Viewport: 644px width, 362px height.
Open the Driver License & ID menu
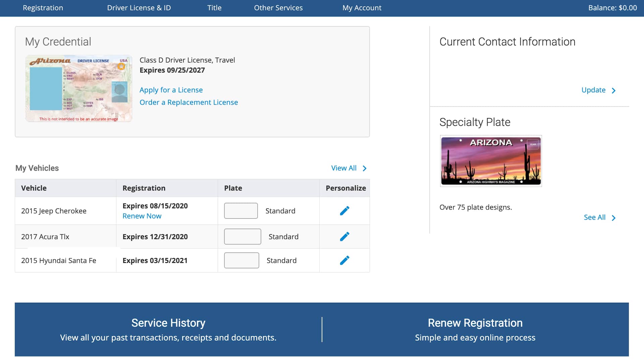tap(139, 8)
